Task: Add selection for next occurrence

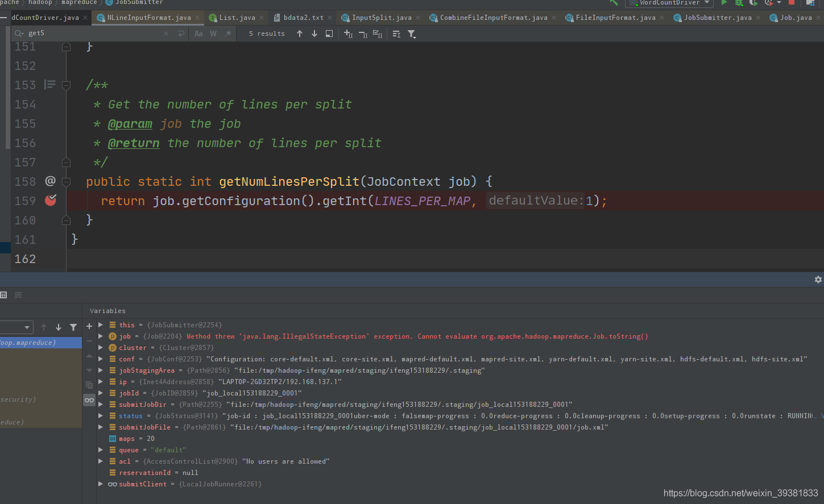Action: [349, 34]
